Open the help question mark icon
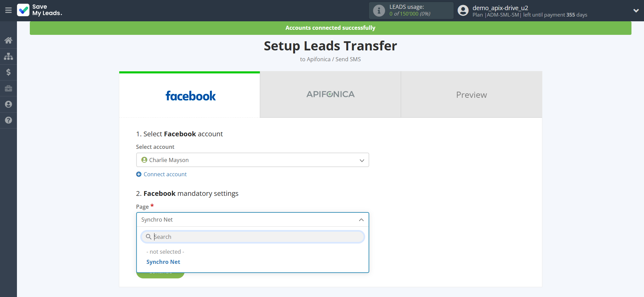644x297 pixels. tap(8, 120)
